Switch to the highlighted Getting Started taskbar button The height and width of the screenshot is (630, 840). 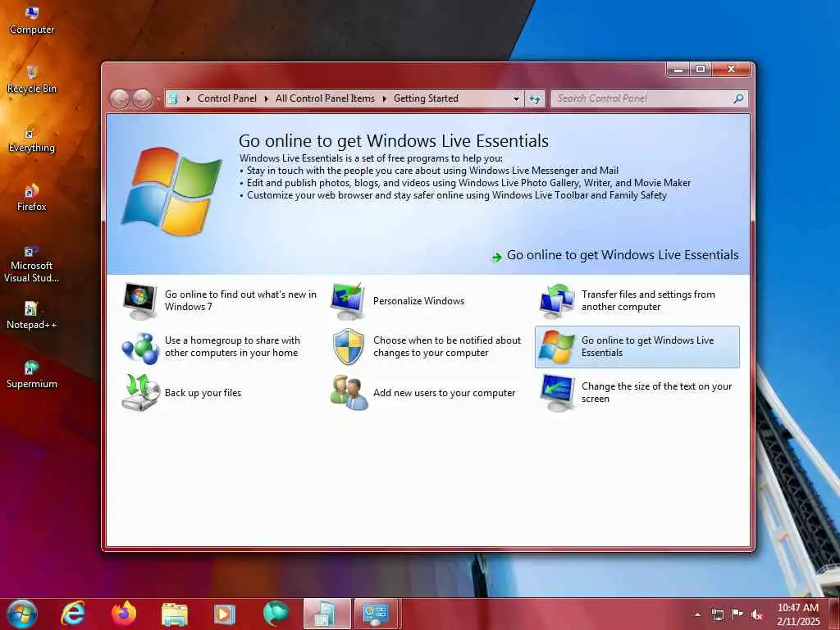pyautogui.click(x=326, y=614)
